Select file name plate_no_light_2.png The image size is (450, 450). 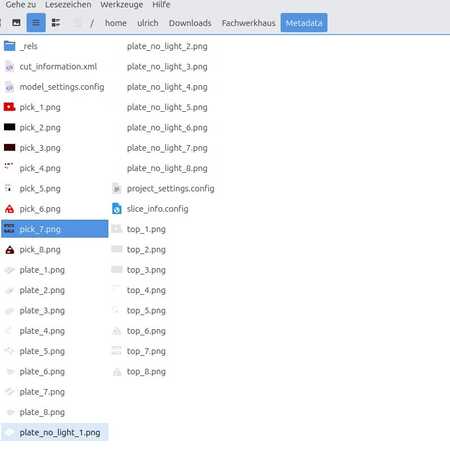(167, 46)
